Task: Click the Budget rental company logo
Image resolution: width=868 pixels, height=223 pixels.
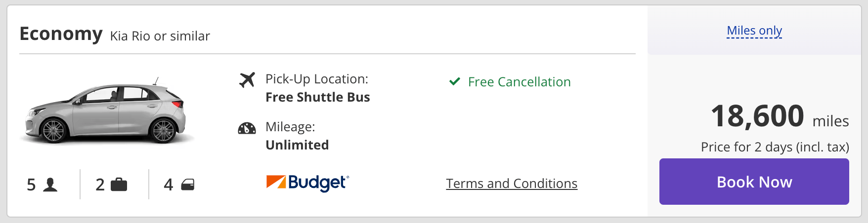Action: click(x=307, y=183)
